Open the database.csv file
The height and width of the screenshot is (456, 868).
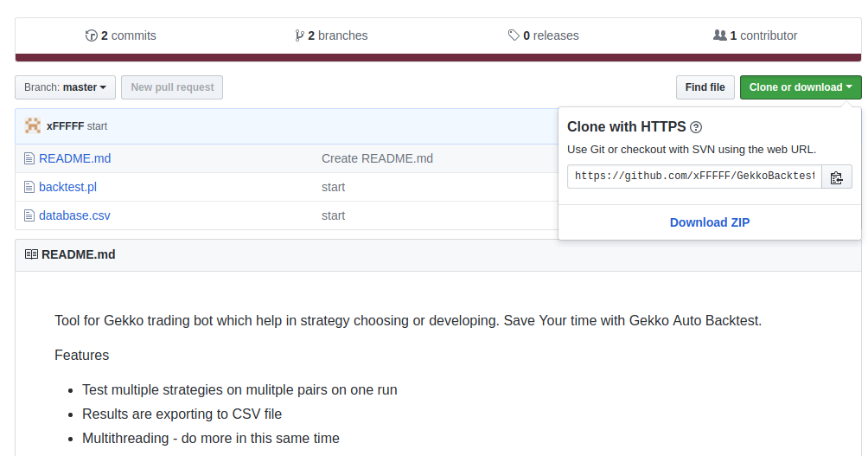point(74,215)
